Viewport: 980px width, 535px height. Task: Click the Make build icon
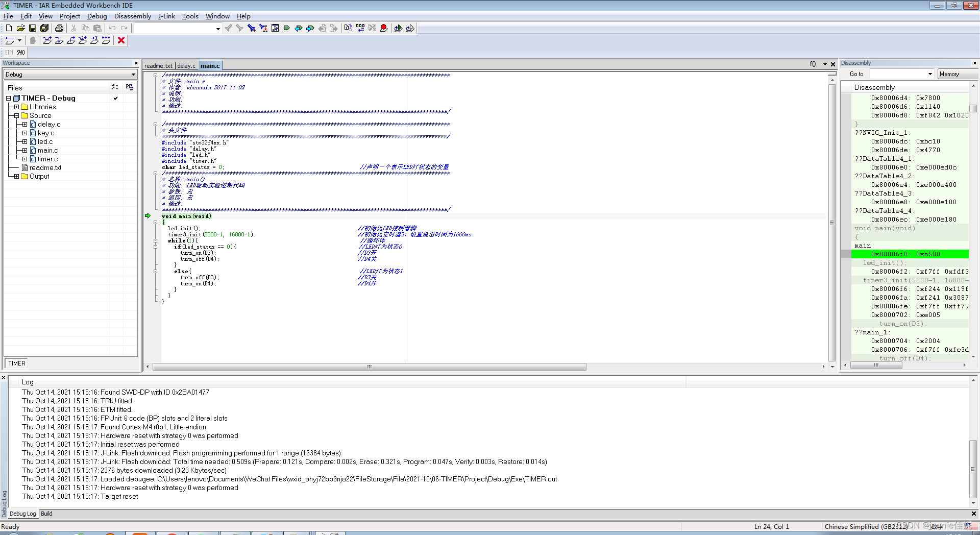(x=360, y=28)
